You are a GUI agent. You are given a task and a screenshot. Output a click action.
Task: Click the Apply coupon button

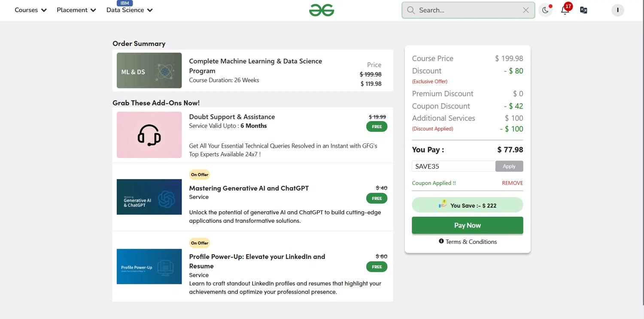click(509, 166)
